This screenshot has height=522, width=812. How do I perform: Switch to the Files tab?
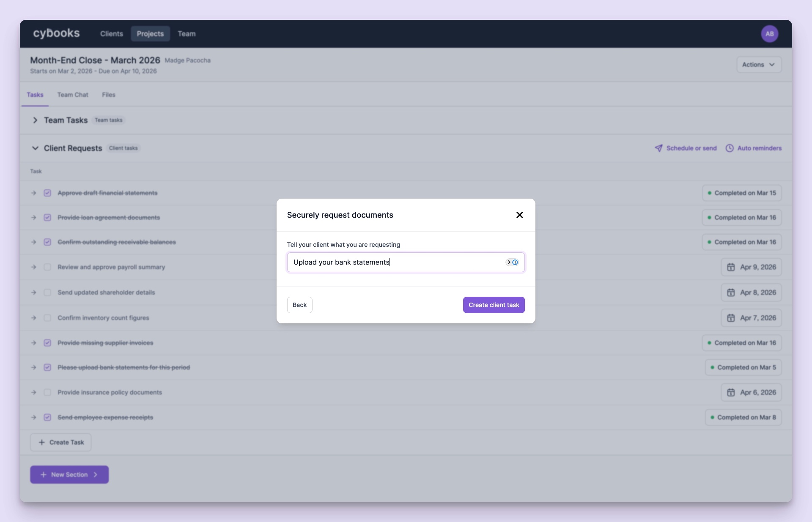[x=109, y=95]
